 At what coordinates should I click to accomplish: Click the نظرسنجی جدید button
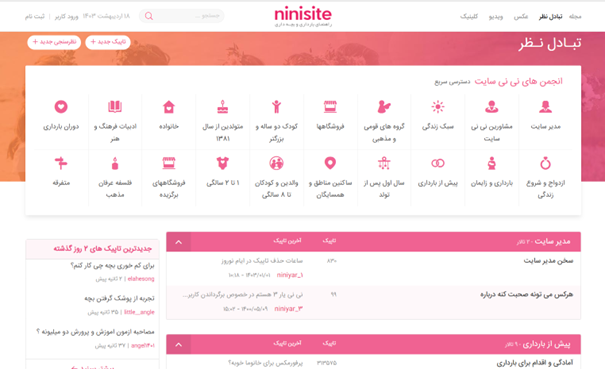tap(54, 42)
